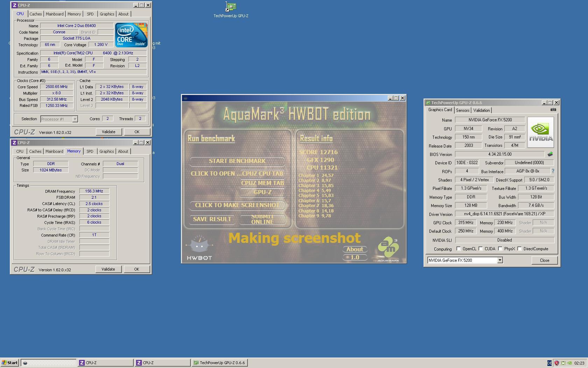Toggle the OpenCL checkbox
The height and width of the screenshot is (368, 588).
click(458, 249)
